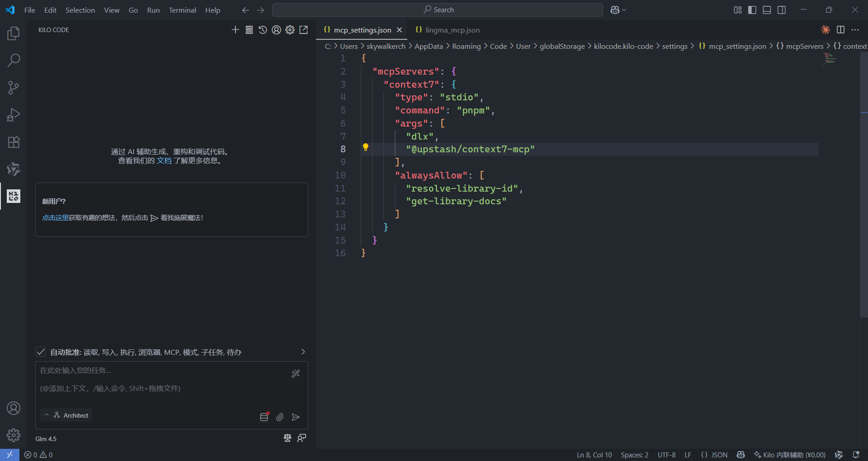Screen dimensions: 868x461
Task: Click the title bar Search box
Action: [438, 10]
